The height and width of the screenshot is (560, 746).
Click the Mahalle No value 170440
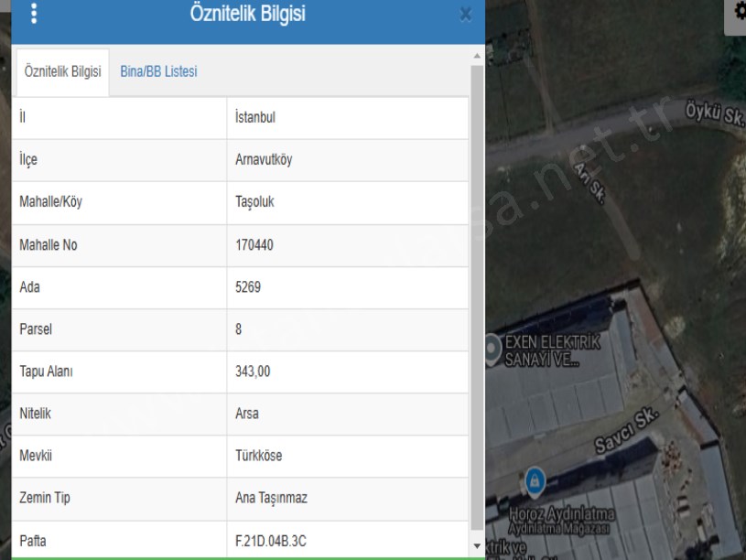point(254,245)
